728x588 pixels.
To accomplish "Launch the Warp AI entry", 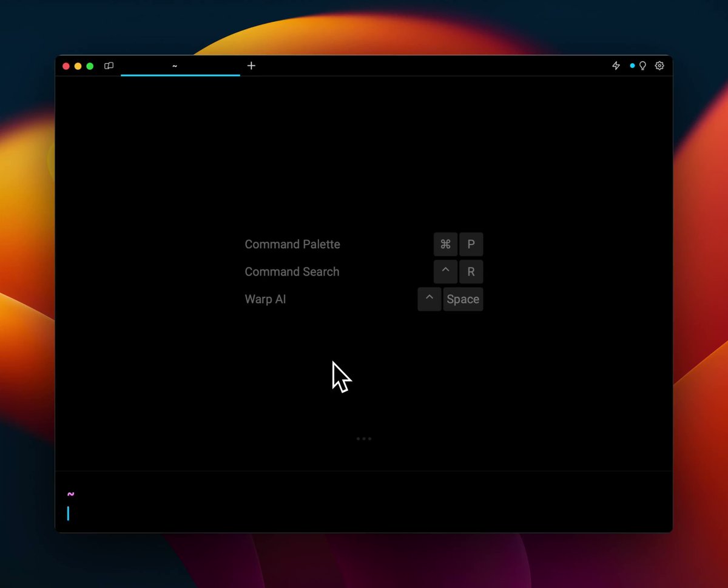I will pos(265,299).
